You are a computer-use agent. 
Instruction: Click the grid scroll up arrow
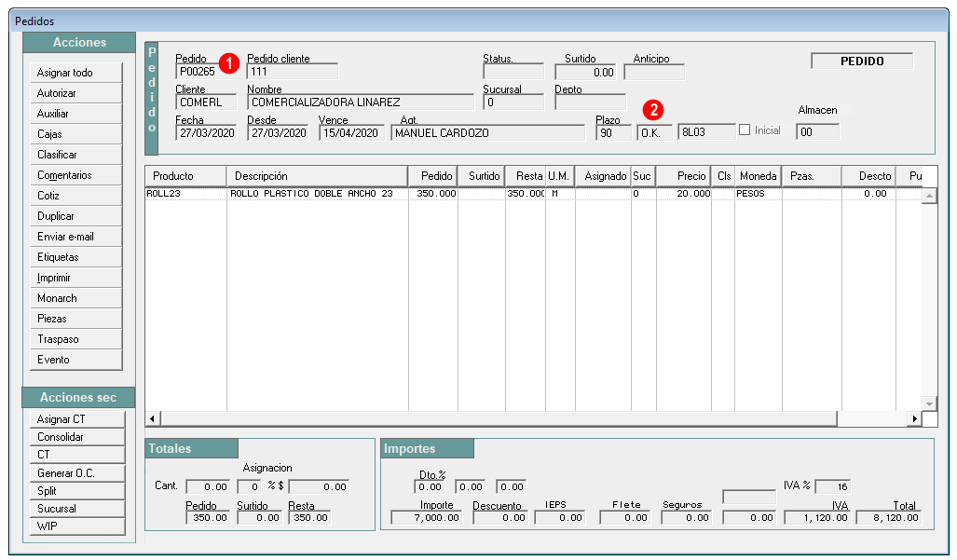coord(929,197)
